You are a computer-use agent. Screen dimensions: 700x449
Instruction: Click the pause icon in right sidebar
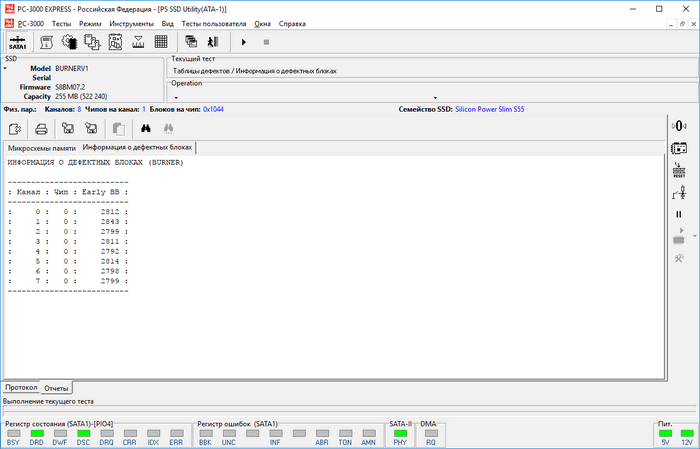(x=679, y=214)
